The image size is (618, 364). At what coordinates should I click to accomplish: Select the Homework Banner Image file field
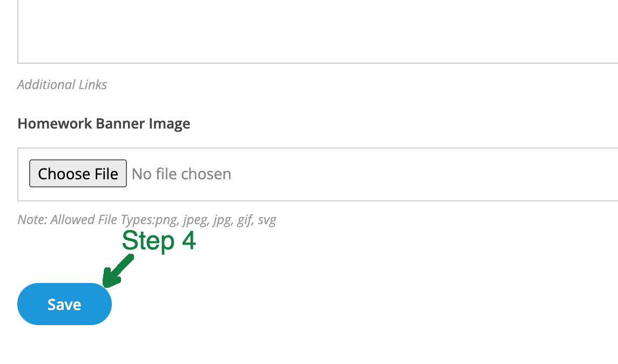pyautogui.click(x=216, y=173)
